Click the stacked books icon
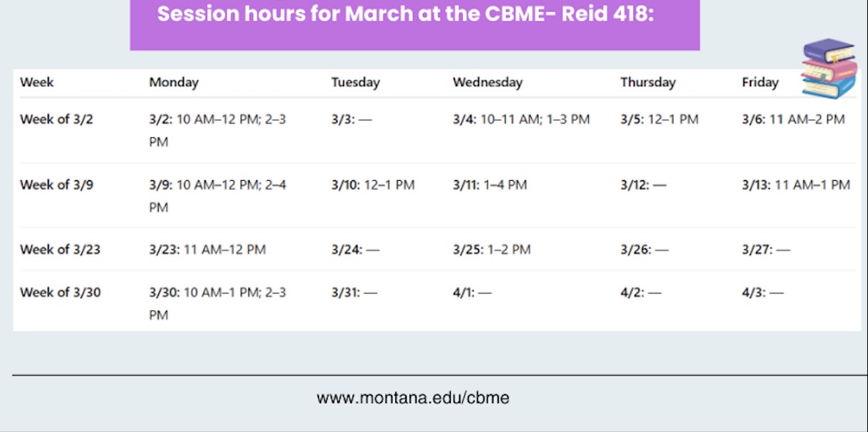The height and width of the screenshot is (432, 868). [x=828, y=68]
